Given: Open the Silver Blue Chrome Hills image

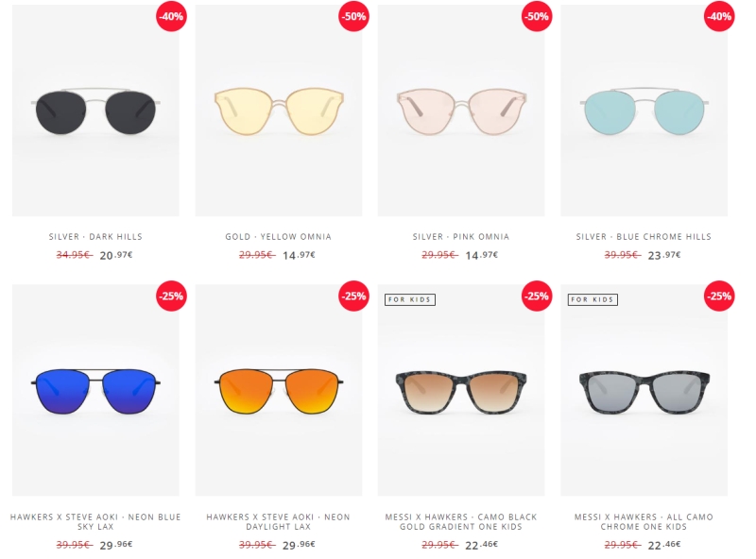Looking at the screenshot, I should (644, 110).
